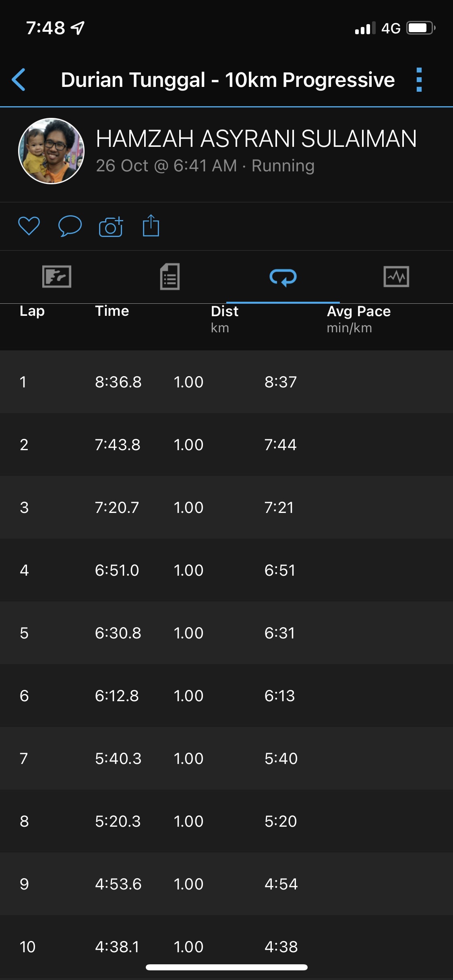This screenshot has height=980, width=453.
Task: Open the charts graph tab
Action: click(396, 277)
